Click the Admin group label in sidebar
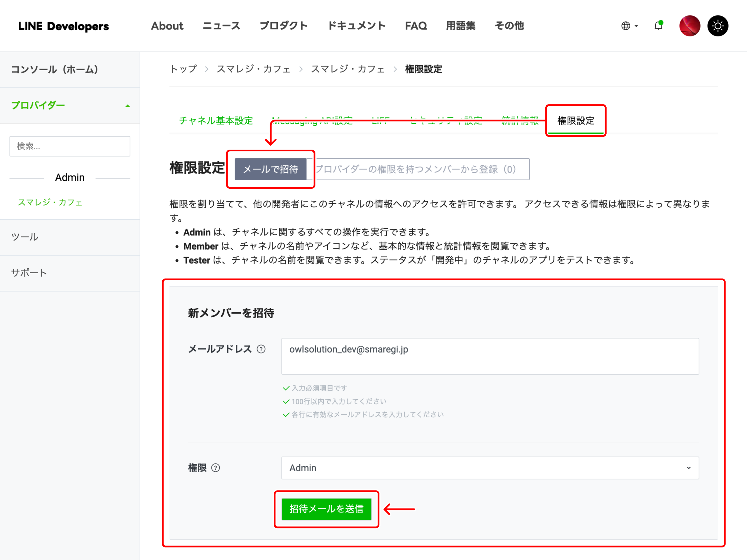Screen dimensions: 747x560 (x=70, y=178)
